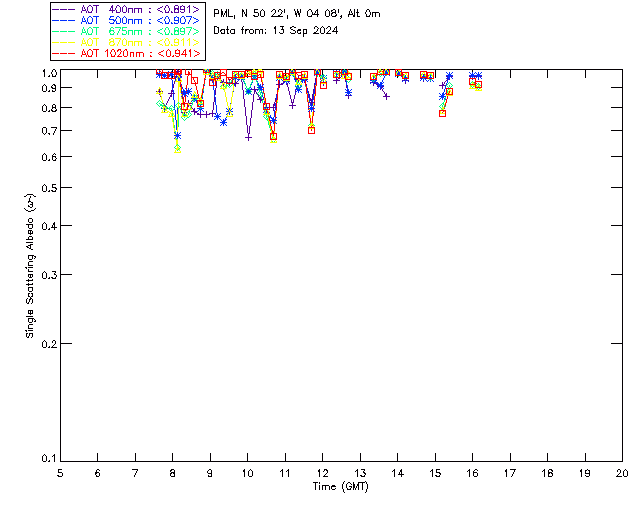Click the x-axis hour label 16
The width and height of the screenshot is (640, 512).
(473, 473)
